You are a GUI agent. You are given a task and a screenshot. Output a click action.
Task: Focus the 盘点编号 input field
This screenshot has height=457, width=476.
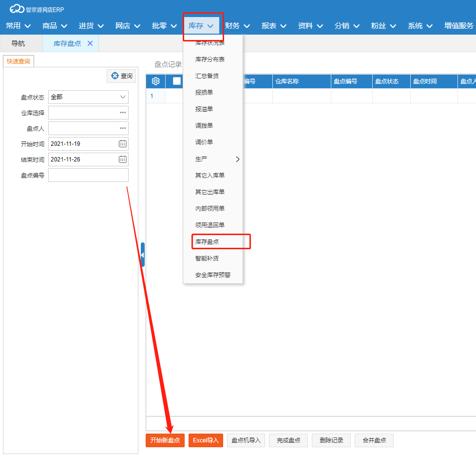(88, 175)
